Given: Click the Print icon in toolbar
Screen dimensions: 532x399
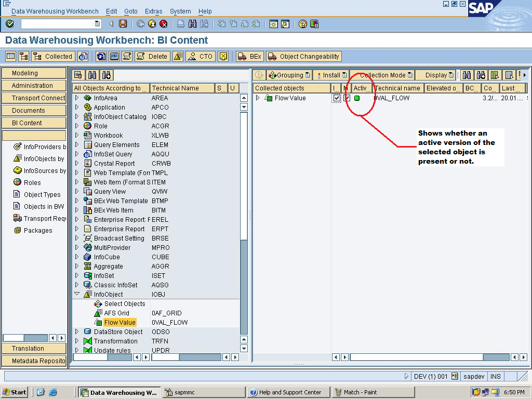Looking at the screenshot, I should [181, 24].
